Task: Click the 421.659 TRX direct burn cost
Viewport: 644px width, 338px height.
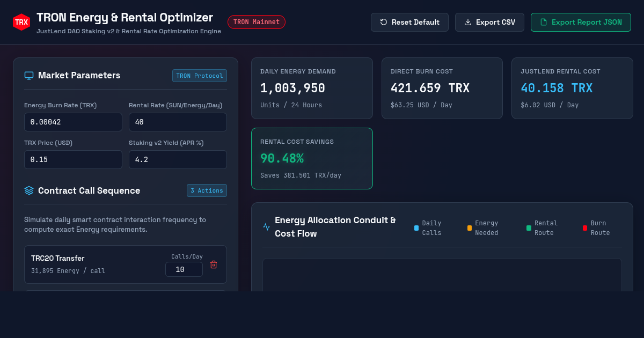Action: point(430,88)
